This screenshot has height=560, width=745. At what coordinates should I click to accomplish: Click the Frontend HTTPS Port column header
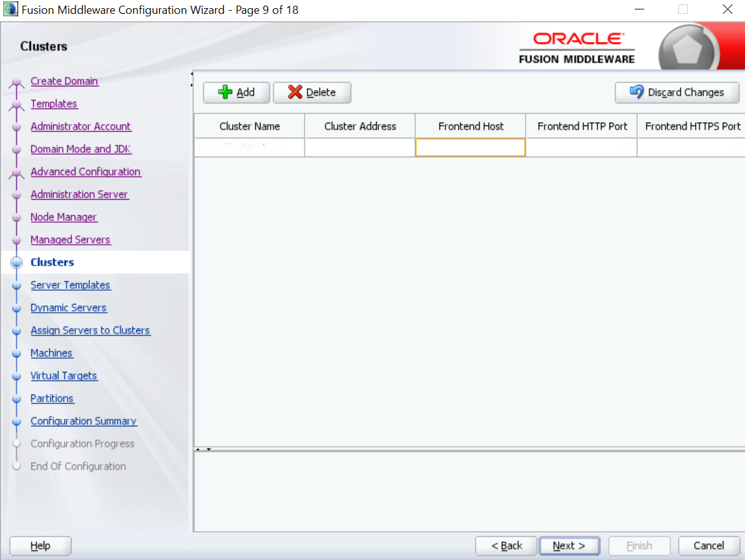(x=691, y=126)
